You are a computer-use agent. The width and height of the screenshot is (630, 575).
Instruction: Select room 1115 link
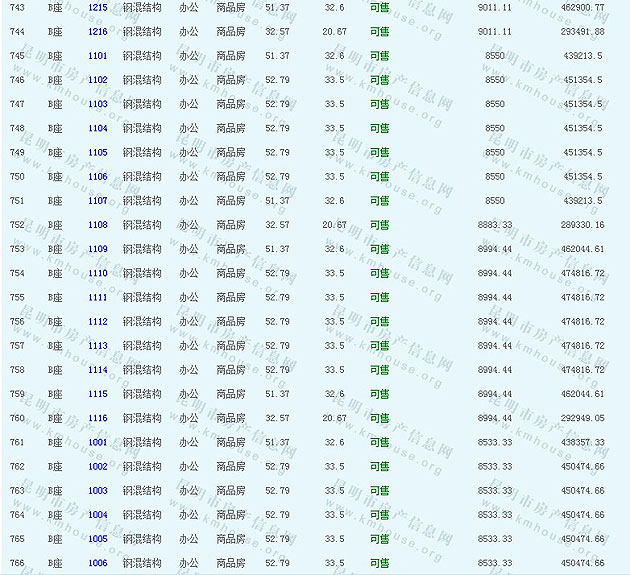point(97,394)
